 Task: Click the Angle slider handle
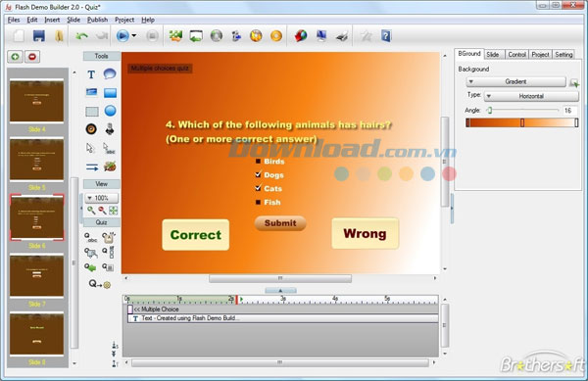(489, 110)
